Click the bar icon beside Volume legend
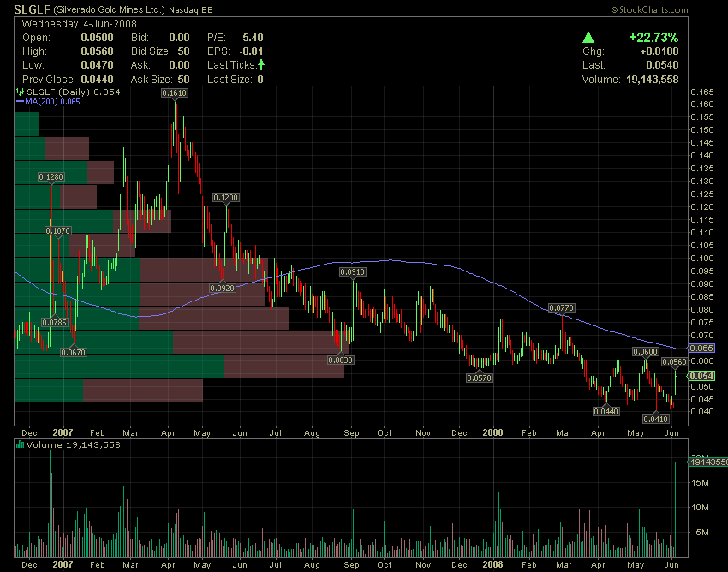This screenshot has height=572, width=728. pyautogui.click(x=20, y=444)
